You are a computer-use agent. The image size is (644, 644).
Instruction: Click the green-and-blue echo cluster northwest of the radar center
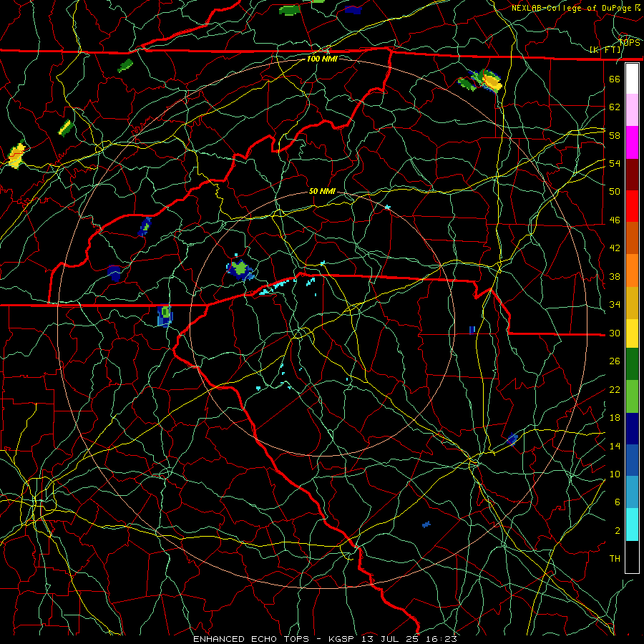pos(240,269)
